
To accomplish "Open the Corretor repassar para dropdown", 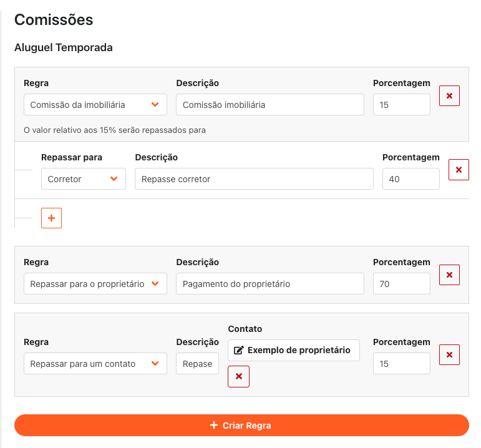I will pyautogui.click(x=84, y=179).
